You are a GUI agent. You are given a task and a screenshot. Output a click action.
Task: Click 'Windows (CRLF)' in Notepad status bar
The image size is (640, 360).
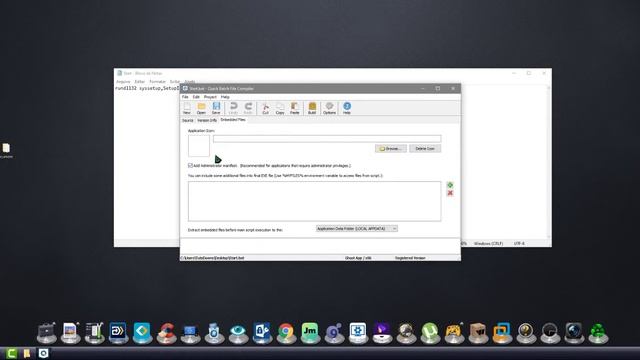tap(488, 243)
